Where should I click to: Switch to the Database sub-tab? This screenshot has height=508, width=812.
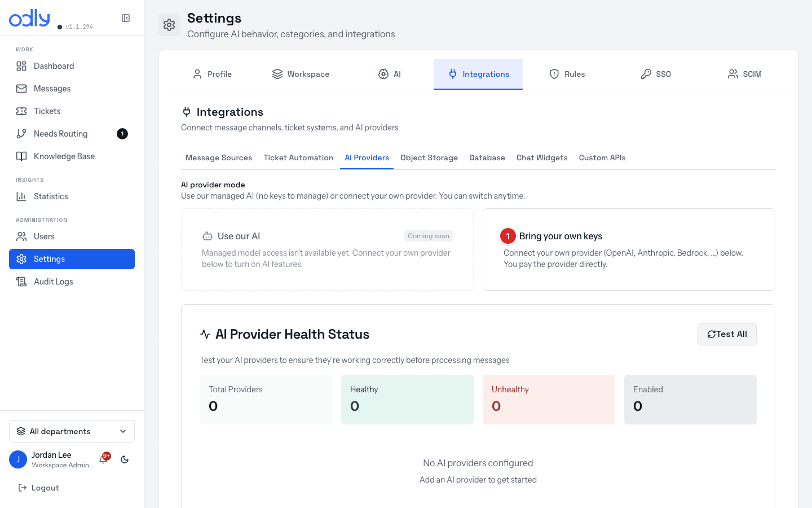tap(487, 157)
